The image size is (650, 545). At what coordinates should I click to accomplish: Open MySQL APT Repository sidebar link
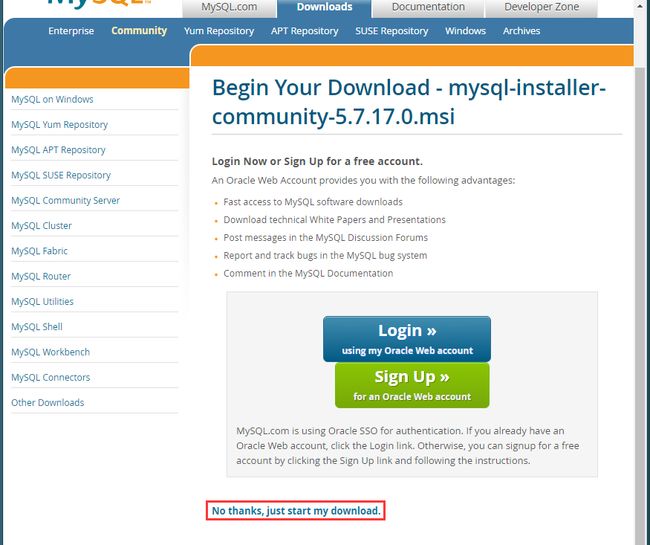tap(58, 150)
